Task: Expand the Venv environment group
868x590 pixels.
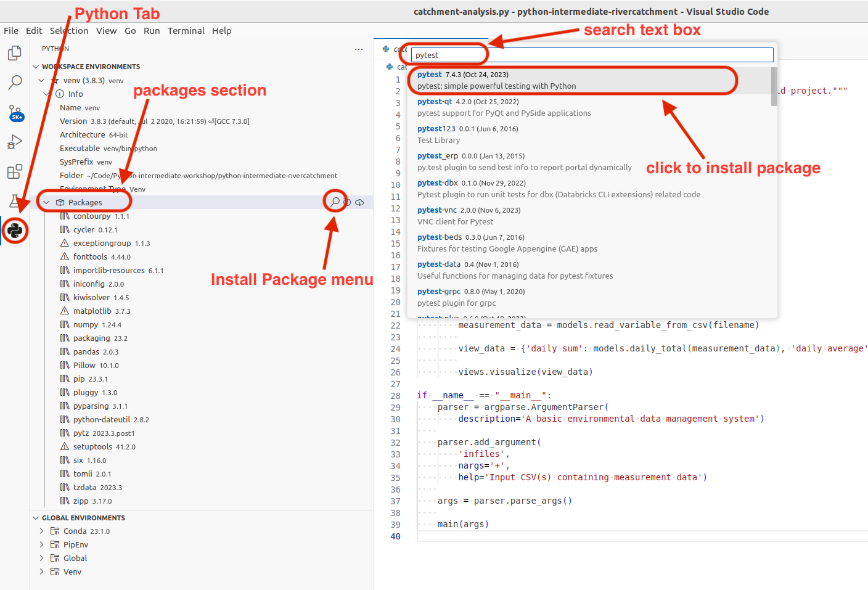Action: (41, 572)
